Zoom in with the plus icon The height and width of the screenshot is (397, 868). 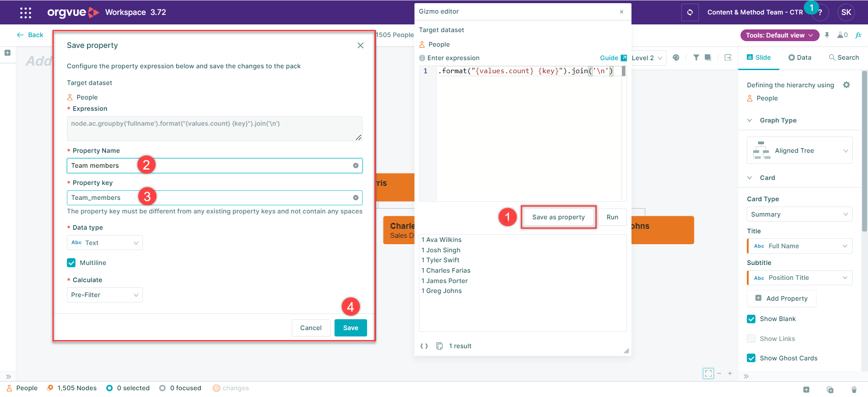730,373
